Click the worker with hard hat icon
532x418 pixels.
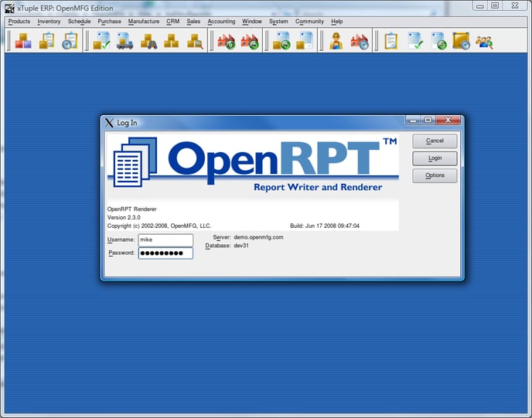(336, 41)
